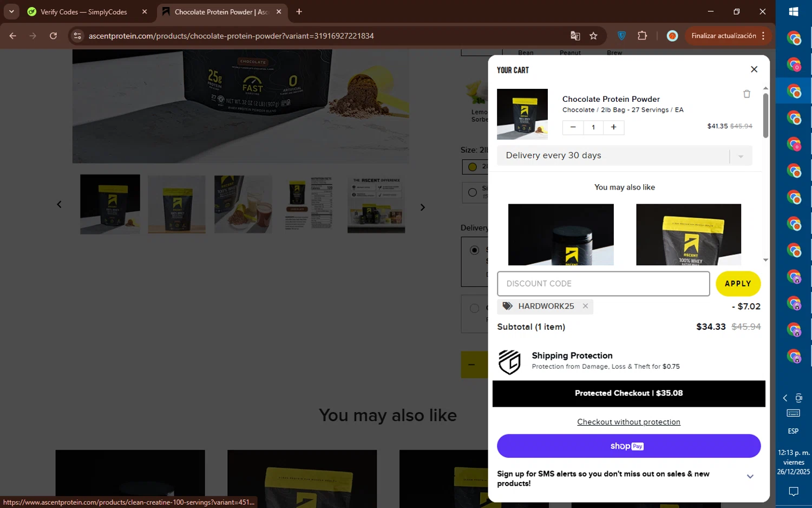Screen dimensions: 812x508
Task: Open the cart product thumbnail image
Action: tap(522, 114)
